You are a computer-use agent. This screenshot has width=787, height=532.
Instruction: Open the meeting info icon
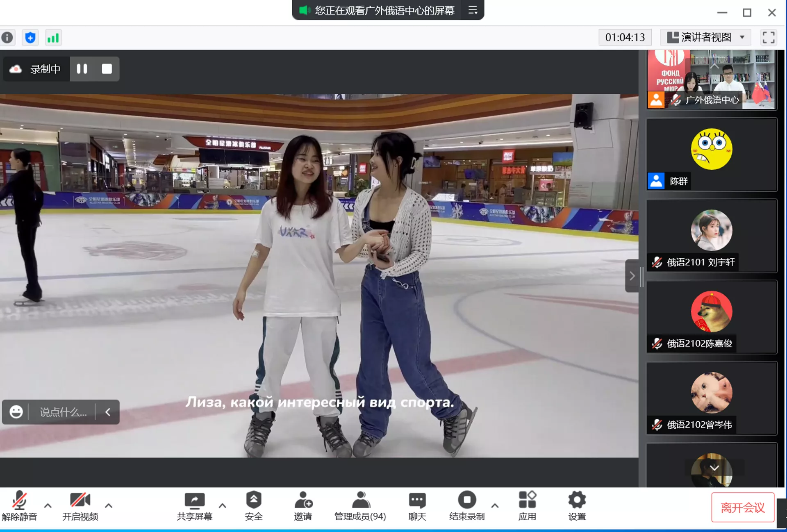7,38
